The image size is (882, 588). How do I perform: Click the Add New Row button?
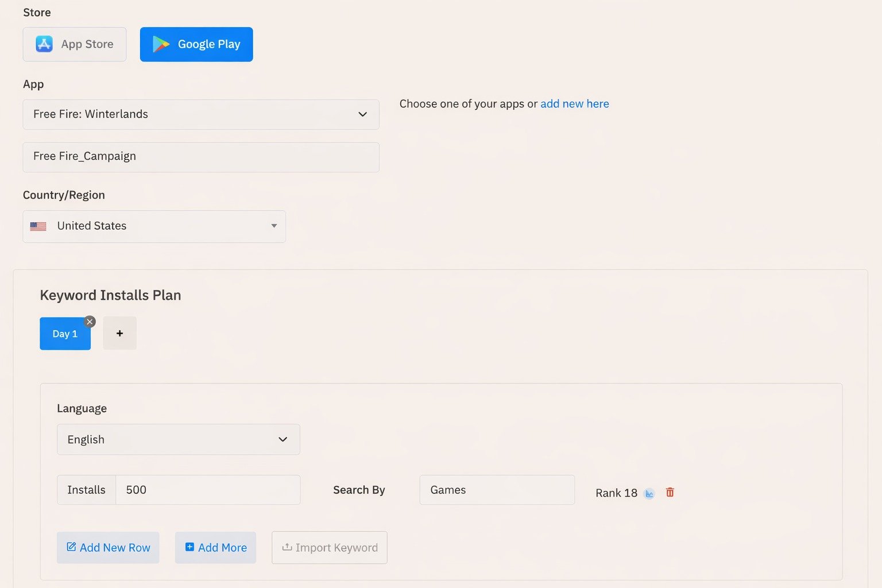pos(108,547)
